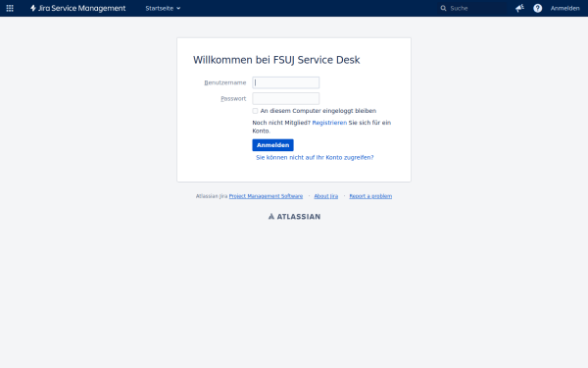Open the About Jira link
Screen dimensions: 588x368
tap(326, 196)
